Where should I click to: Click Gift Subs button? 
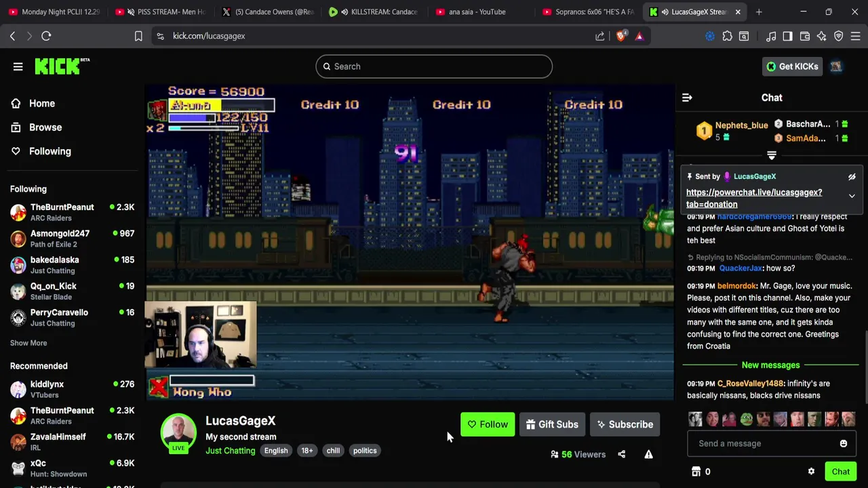(552, 424)
